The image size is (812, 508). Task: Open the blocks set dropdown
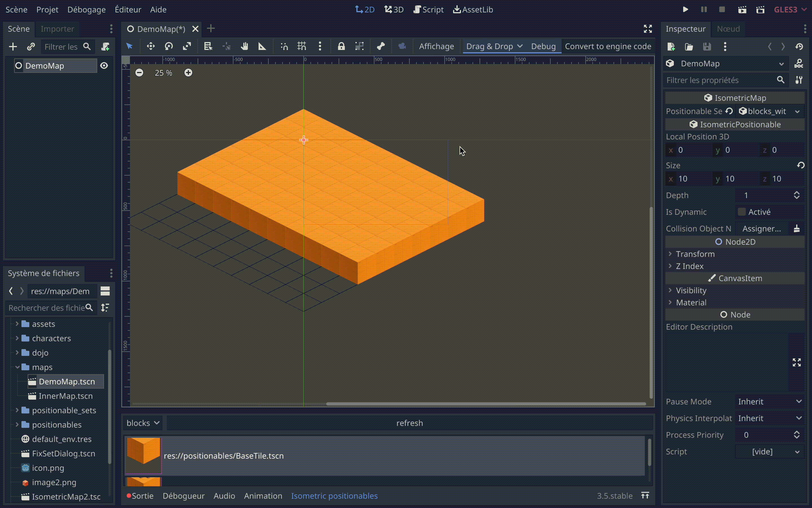(x=143, y=423)
